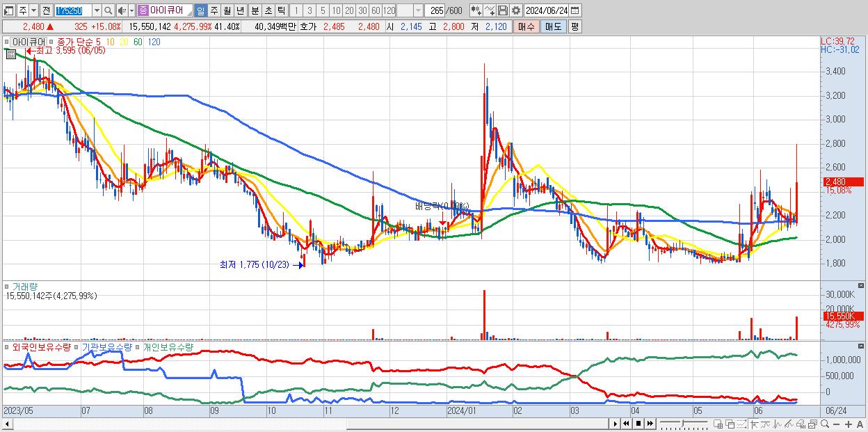The height and width of the screenshot is (432, 868).
Task: Choose the 60 interval button
Action: pyautogui.click(x=376, y=10)
